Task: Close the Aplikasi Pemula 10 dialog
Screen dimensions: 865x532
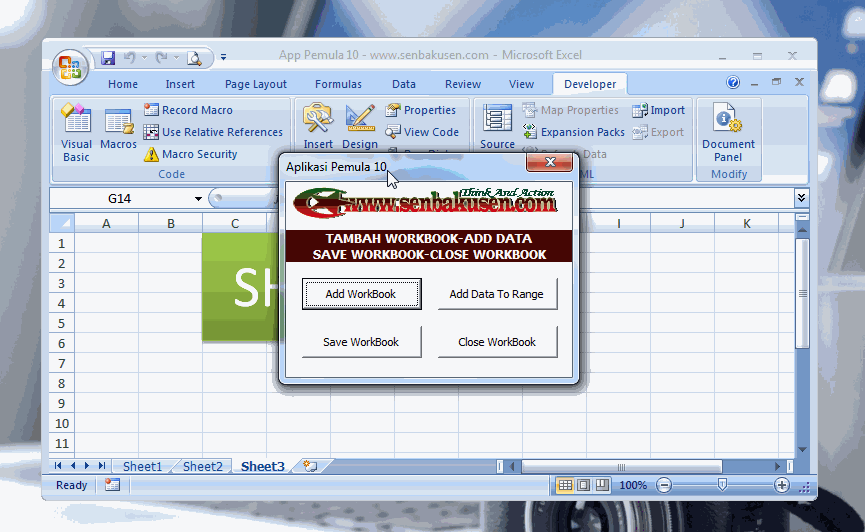Action: 549,162
